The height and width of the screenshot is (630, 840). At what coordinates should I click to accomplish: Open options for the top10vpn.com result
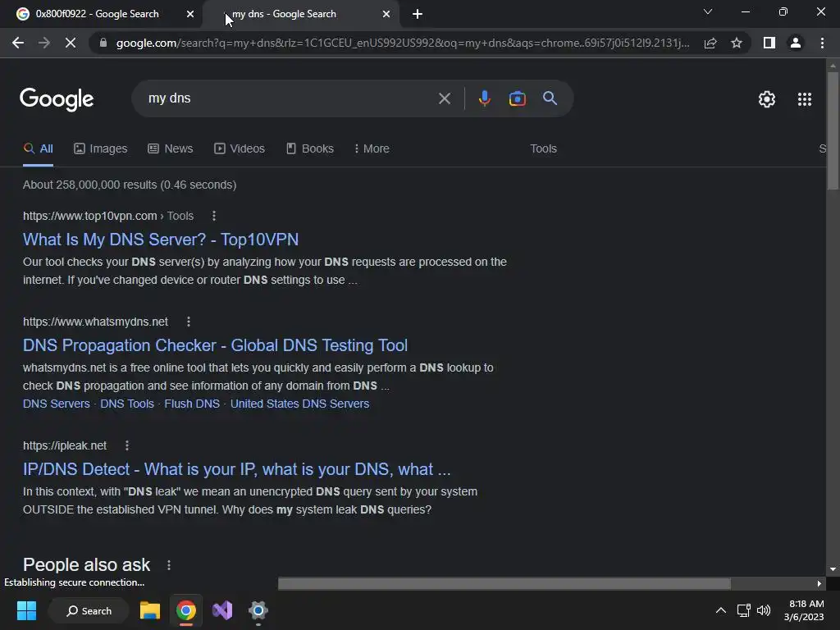pyautogui.click(x=214, y=216)
